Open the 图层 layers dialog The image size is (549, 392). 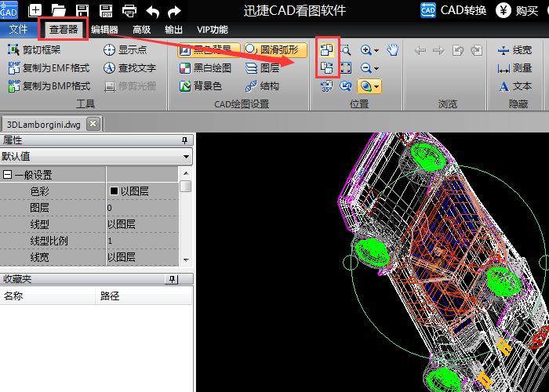pos(262,67)
